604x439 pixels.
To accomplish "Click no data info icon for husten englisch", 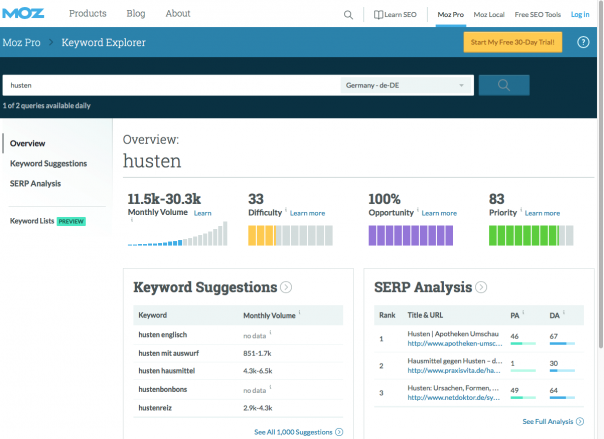I will click(270, 332).
